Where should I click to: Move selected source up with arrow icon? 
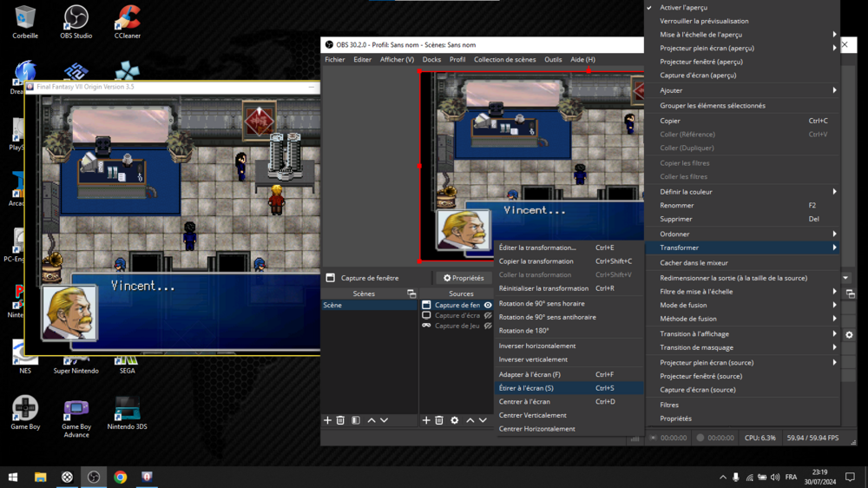pyautogui.click(x=470, y=420)
